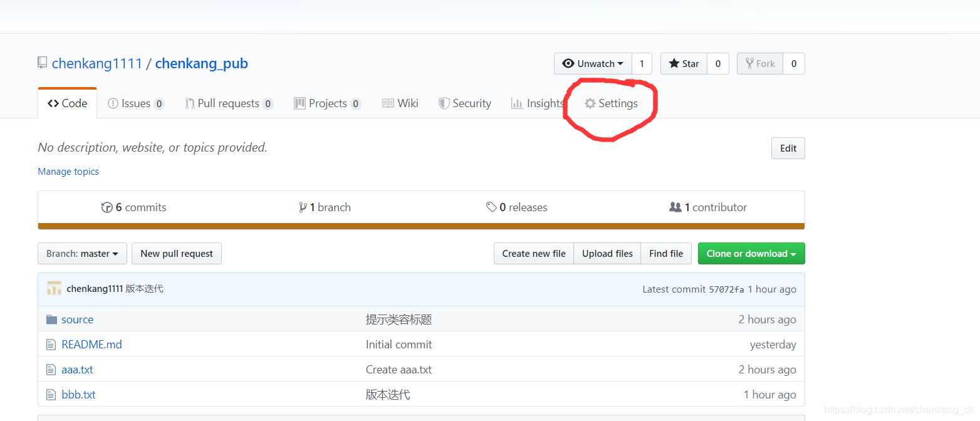
Task: Open the Security tab
Action: (x=465, y=103)
